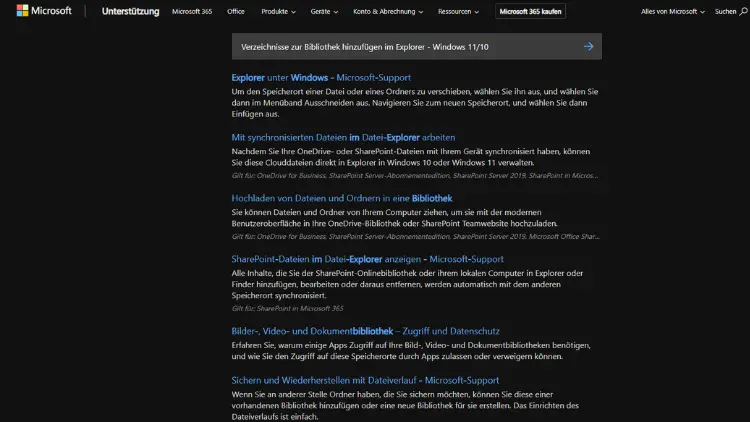
Task: Expand the Ressourcen dropdown
Action: point(458,11)
